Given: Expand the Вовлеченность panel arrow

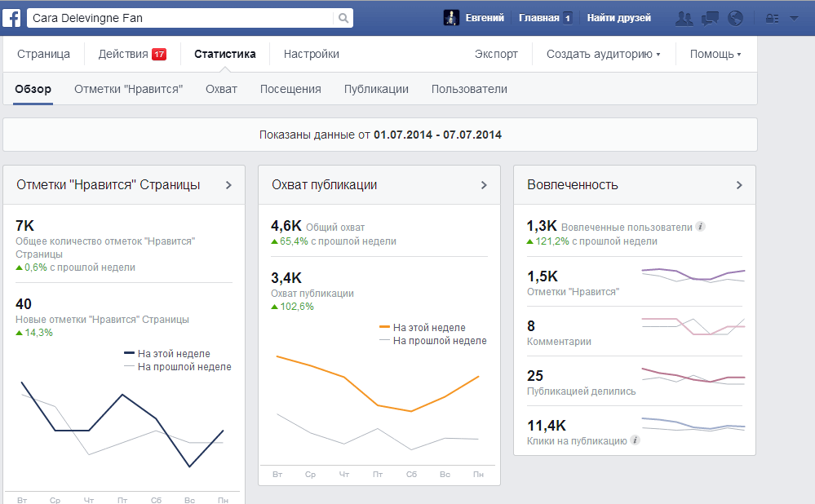Looking at the screenshot, I should (x=739, y=185).
